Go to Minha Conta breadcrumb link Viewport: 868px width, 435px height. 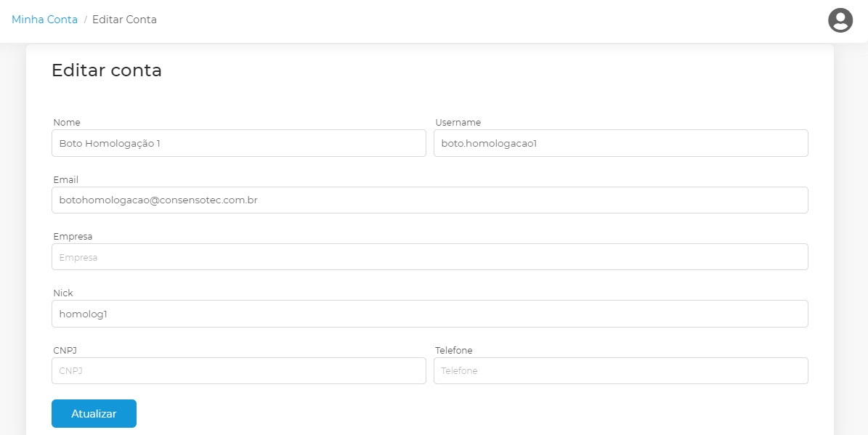click(44, 20)
